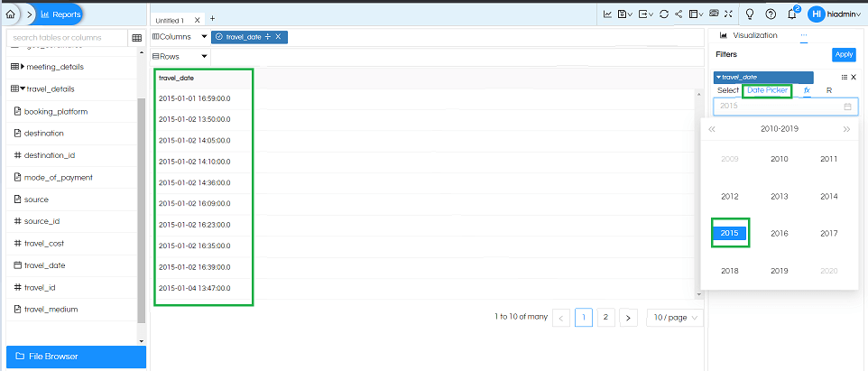Click the 2010-2019 decade header
This screenshot has width=868, height=371.
pos(780,129)
